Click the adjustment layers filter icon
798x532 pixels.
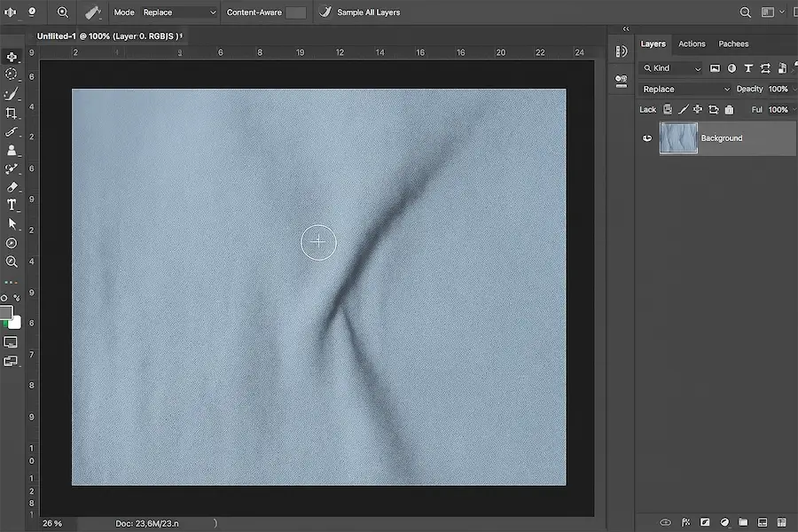pos(731,67)
